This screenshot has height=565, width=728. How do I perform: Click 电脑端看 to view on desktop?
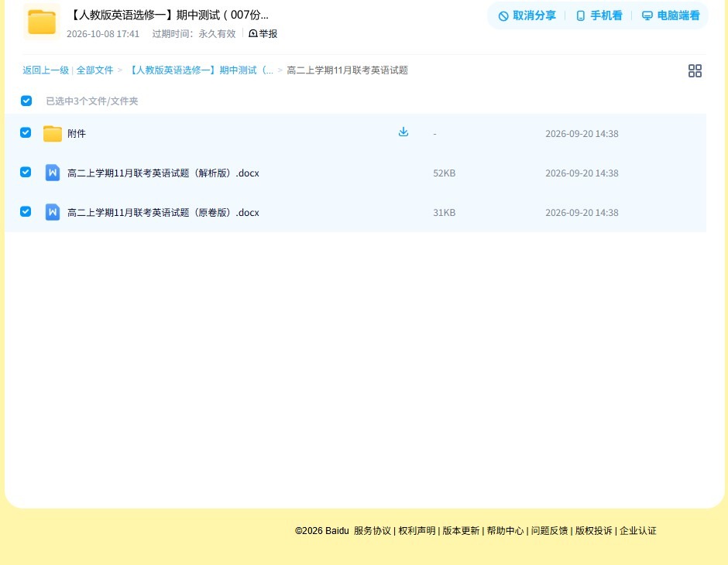pos(671,15)
